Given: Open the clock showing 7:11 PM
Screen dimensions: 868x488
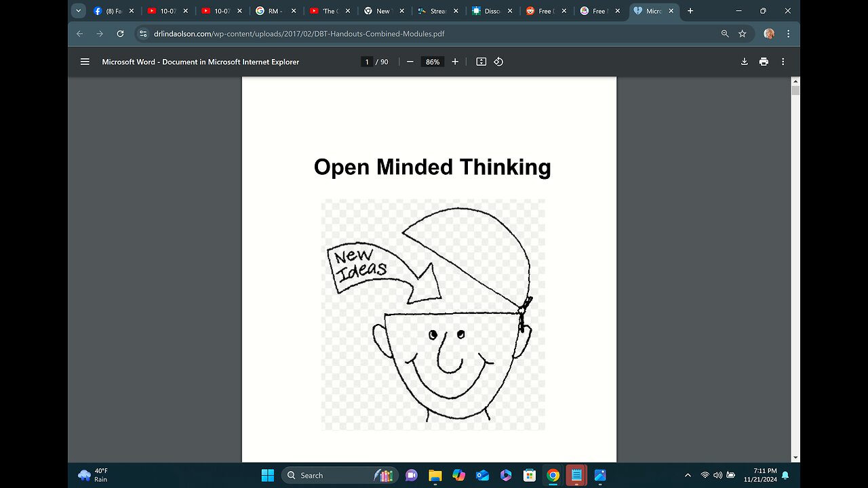Looking at the screenshot, I should coord(759,475).
